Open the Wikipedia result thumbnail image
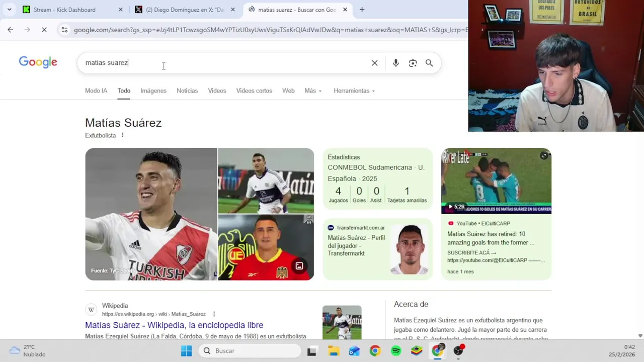Viewport: 644px width, 362px height. click(342, 322)
